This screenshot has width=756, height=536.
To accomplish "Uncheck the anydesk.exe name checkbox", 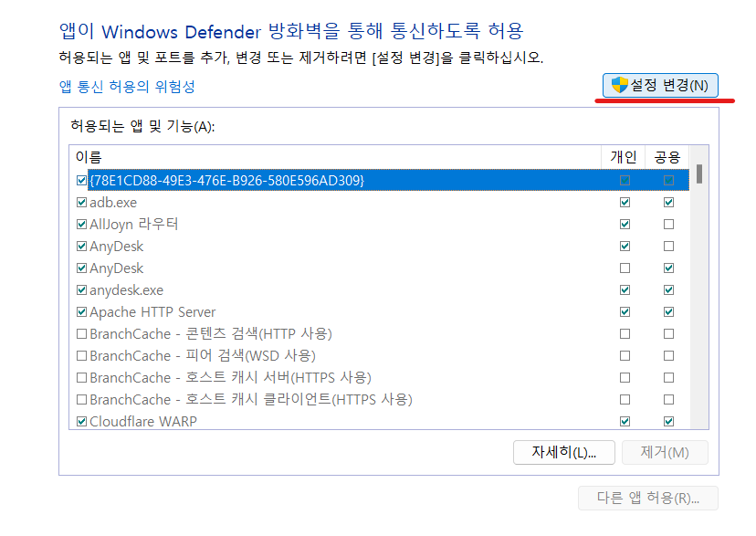I will click(x=81, y=290).
